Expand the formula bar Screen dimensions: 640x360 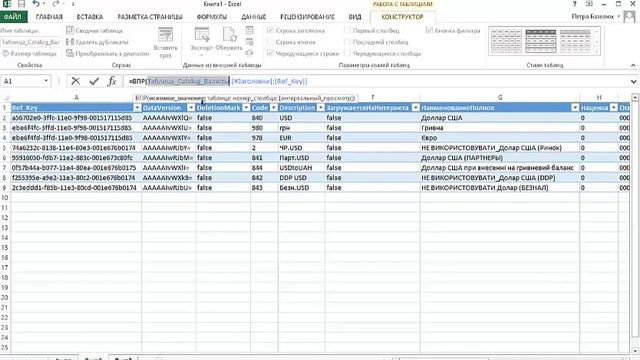[x=633, y=81]
